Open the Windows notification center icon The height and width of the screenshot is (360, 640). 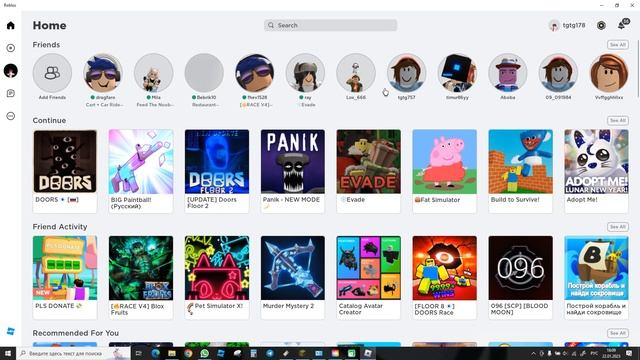click(629, 353)
